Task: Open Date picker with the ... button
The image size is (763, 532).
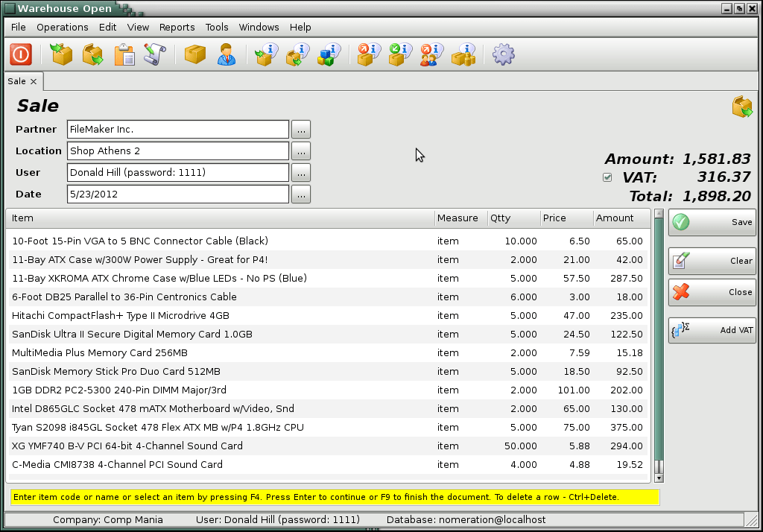Action: point(301,194)
